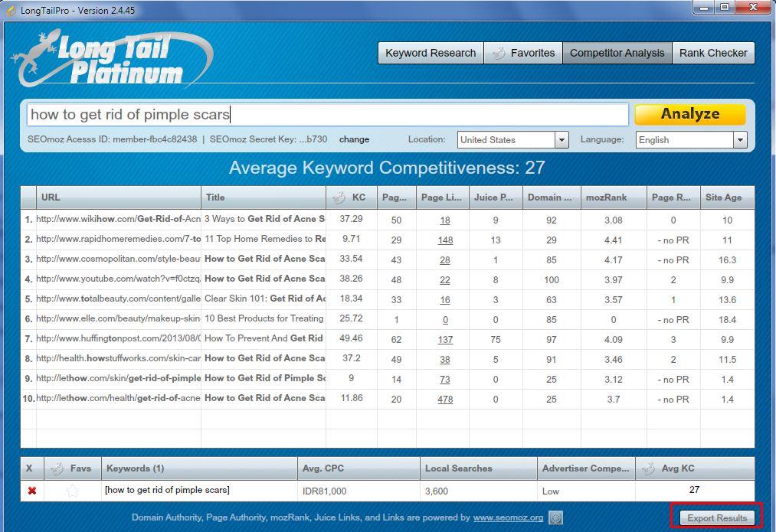Click the Favs column header icon

point(57,468)
